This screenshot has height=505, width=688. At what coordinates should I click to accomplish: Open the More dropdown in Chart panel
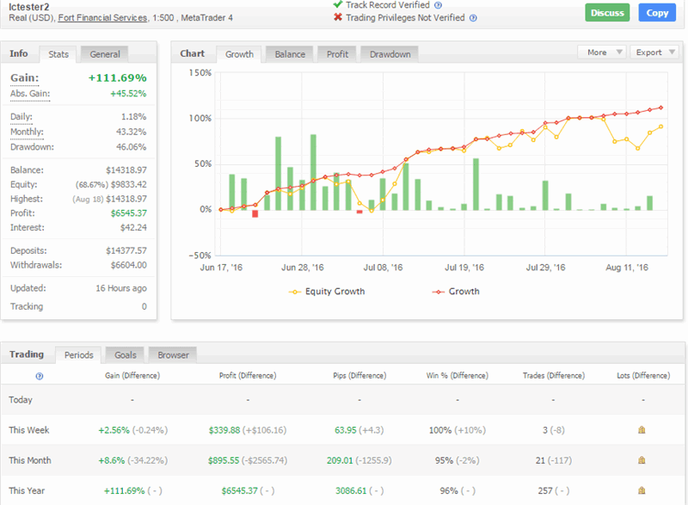pos(602,52)
